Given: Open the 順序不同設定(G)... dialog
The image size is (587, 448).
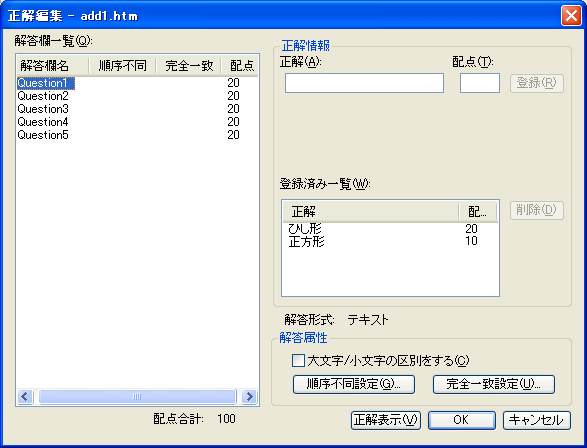Looking at the screenshot, I should 354,384.
